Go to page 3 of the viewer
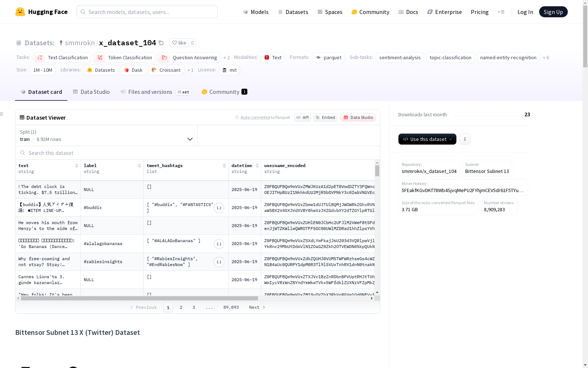 [x=194, y=307]
